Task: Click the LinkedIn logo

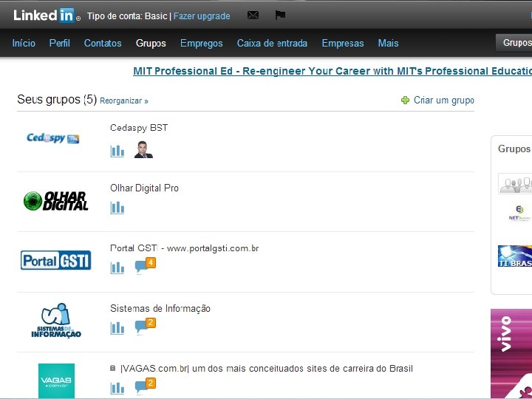Action: pos(47,16)
